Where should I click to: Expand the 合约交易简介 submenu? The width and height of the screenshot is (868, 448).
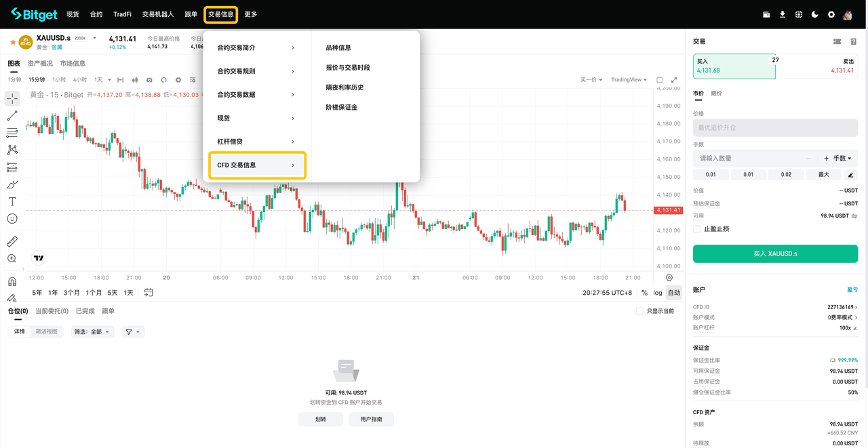(x=256, y=48)
